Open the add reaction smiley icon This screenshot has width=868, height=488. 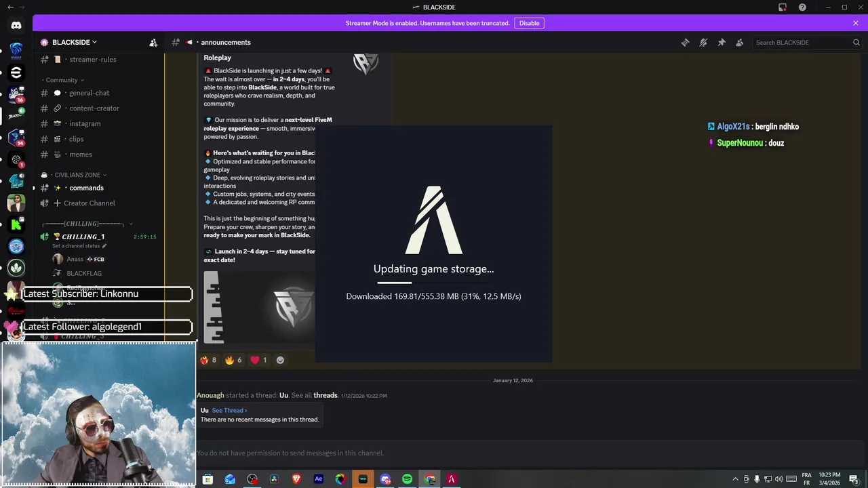(x=280, y=360)
